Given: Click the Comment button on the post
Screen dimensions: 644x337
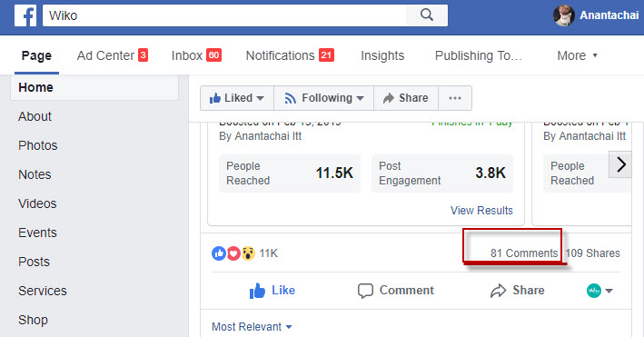Looking at the screenshot, I should tap(395, 291).
